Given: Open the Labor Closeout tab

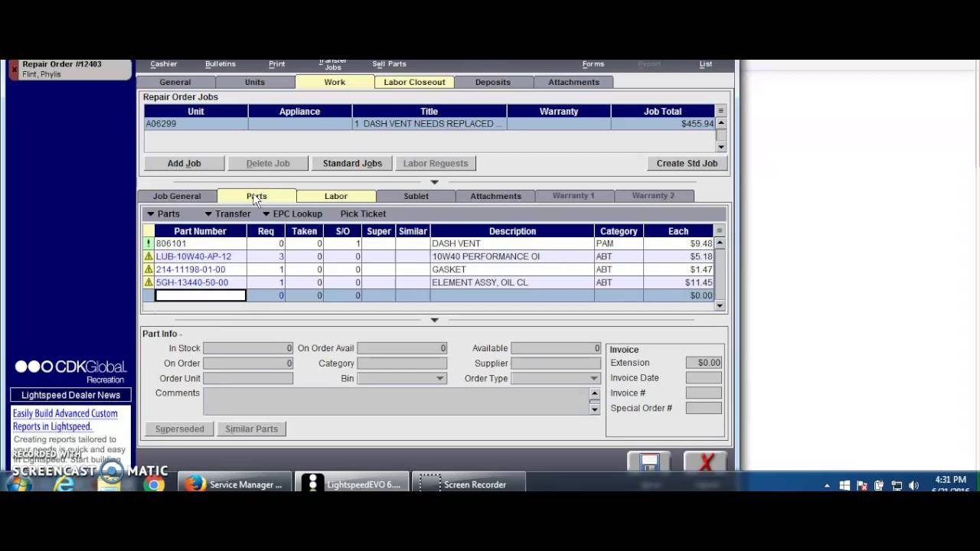Looking at the screenshot, I should click(414, 82).
